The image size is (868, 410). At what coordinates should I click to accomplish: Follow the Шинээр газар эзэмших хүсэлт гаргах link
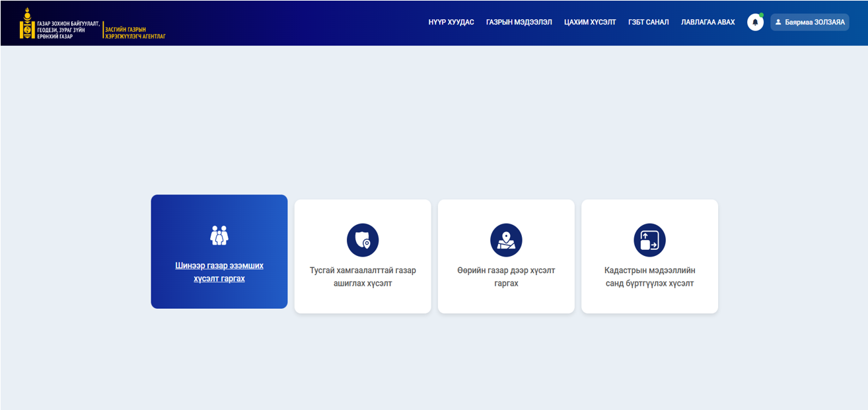coord(219,272)
